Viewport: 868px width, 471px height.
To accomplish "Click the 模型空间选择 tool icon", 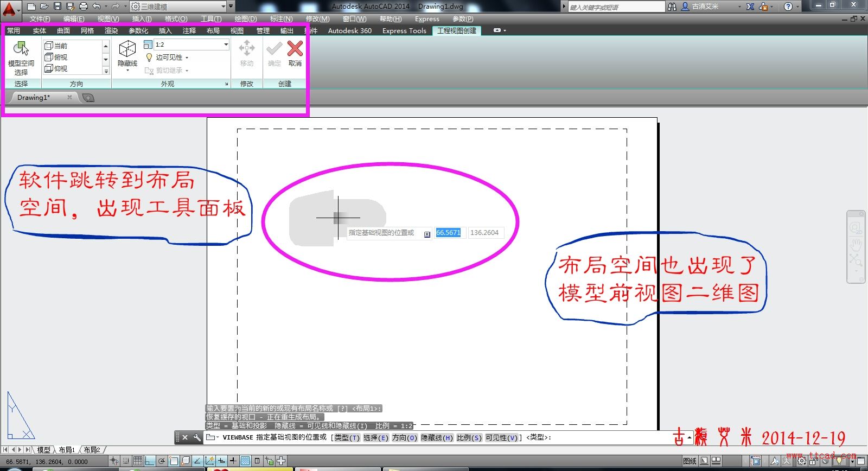I will (21, 49).
